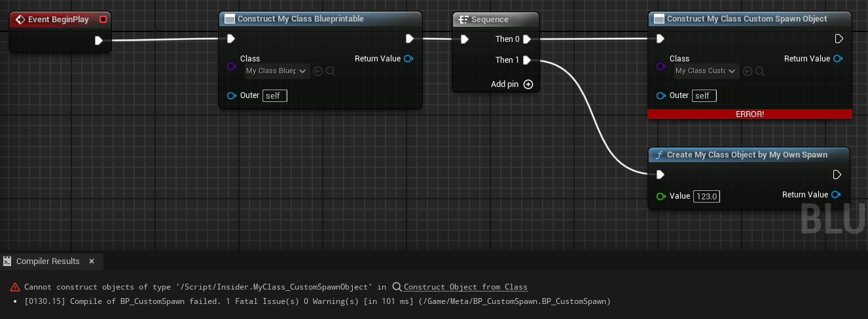Click the Then 1 execution pin on Sequence
868x319 pixels.
[x=527, y=60]
